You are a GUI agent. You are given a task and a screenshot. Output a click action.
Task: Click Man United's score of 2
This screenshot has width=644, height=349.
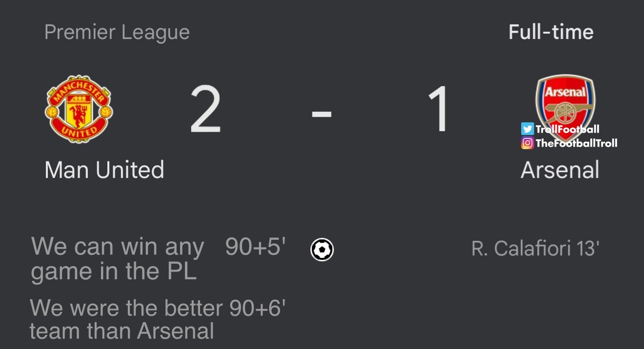pos(205,109)
